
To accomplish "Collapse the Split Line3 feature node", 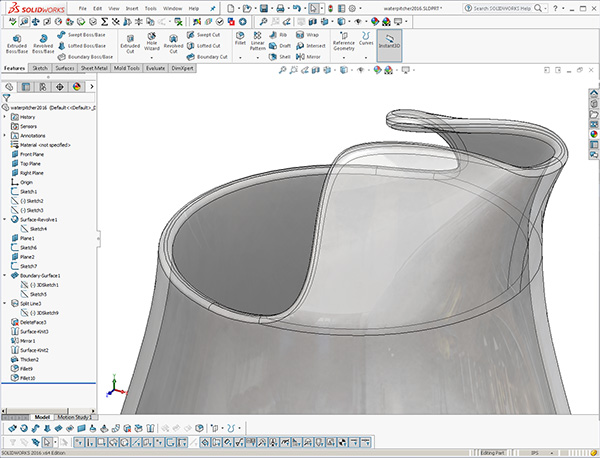I will tap(5, 303).
